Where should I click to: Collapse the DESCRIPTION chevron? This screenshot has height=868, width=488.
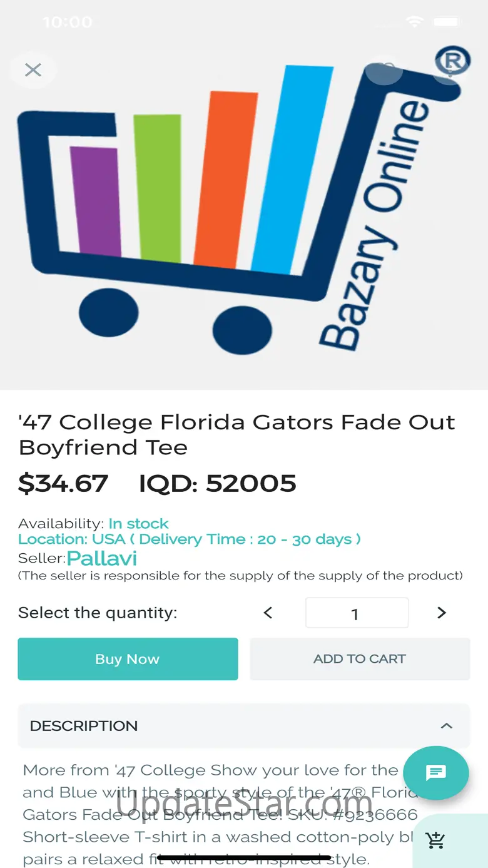(446, 726)
